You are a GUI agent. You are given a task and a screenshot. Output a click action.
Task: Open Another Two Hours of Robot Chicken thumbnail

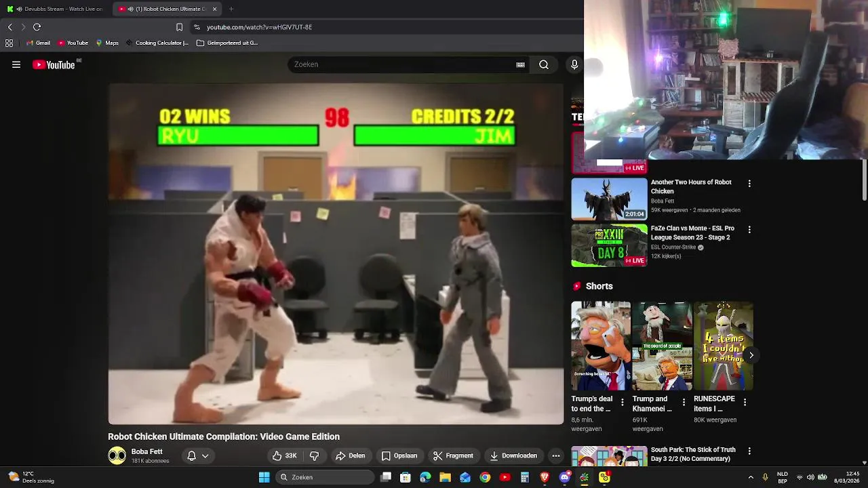pos(609,199)
